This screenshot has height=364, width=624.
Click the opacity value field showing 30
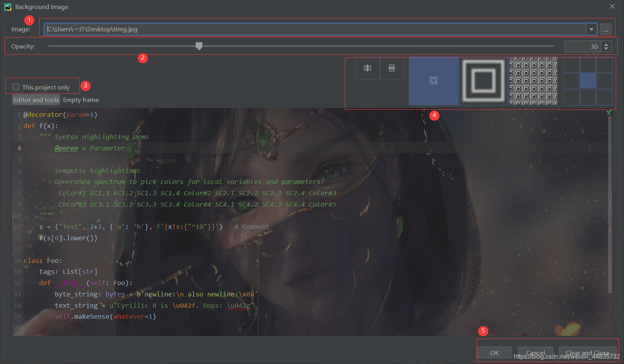(583, 46)
